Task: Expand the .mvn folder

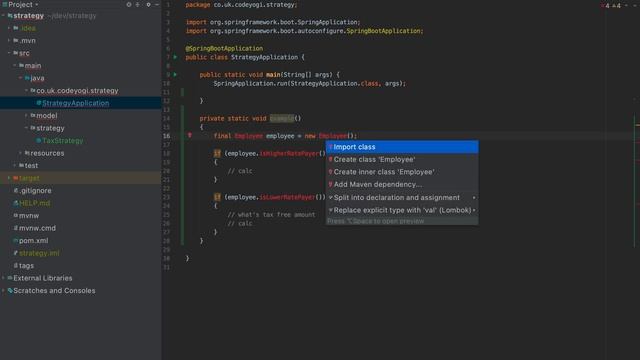Action: tap(9, 40)
